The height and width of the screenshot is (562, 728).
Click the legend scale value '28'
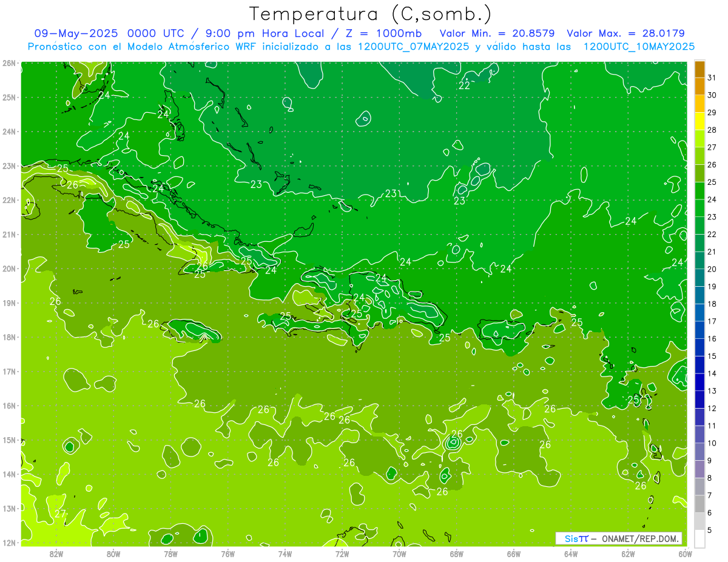(712, 130)
